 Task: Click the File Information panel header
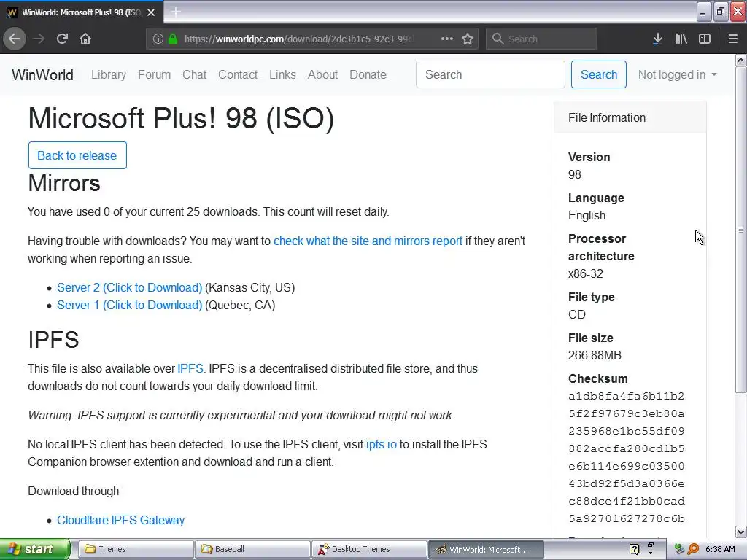[630, 117]
